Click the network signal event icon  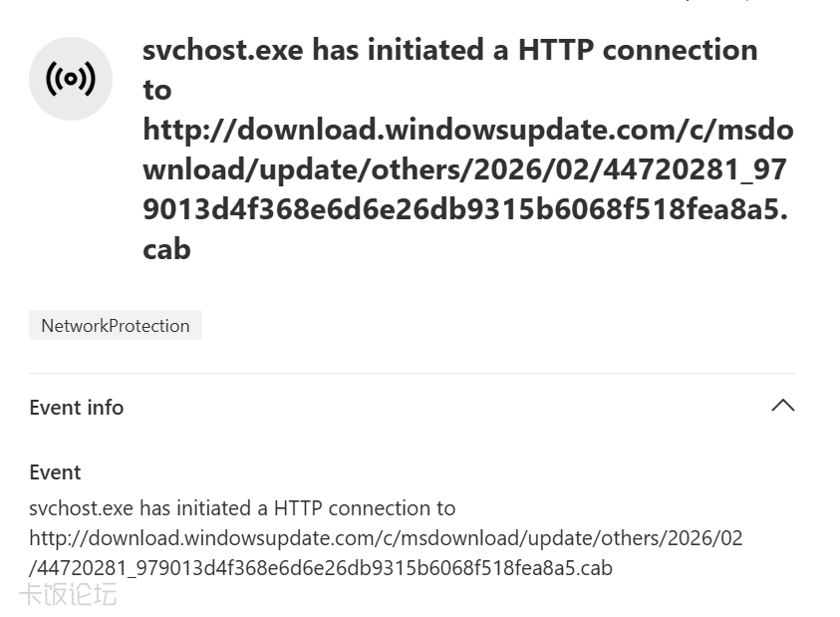[x=70, y=79]
